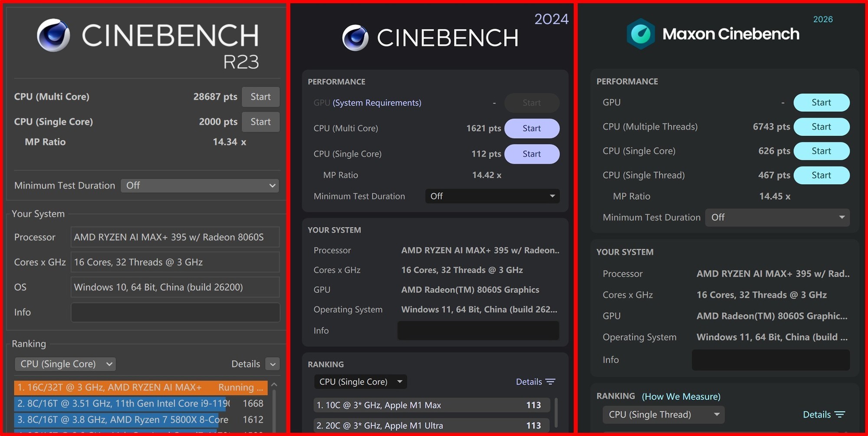Open Minimum Test Duration dropdown in Maxon Cinebench
Screen dimensions: 868x436
(777, 217)
